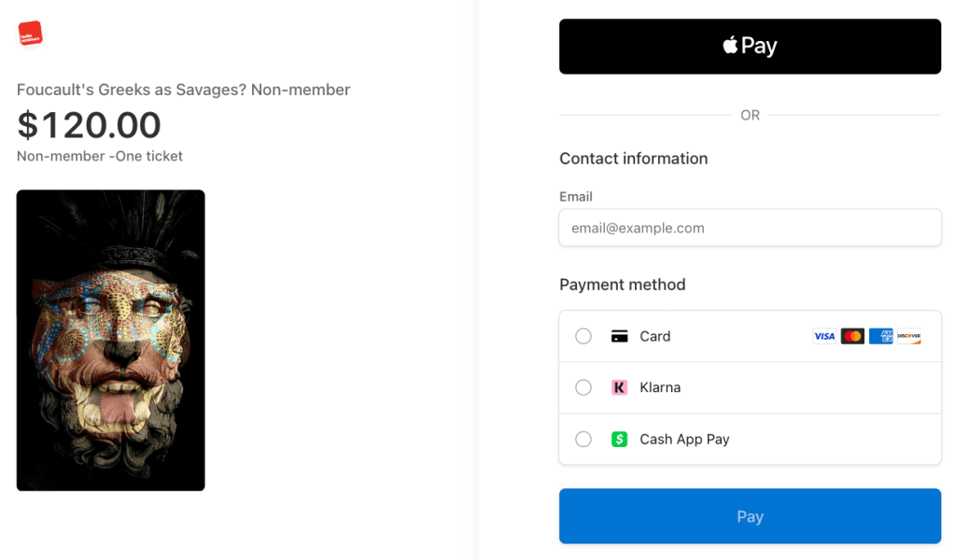Viewport: 955px width, 560px height.
Task: Select the Klarna radio button
Action: (x=583, y=387)
